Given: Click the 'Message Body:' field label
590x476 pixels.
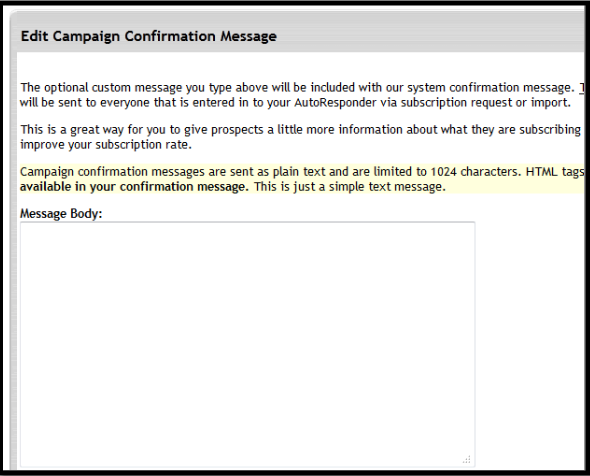Looking at the screenshot, I should 61,214.
